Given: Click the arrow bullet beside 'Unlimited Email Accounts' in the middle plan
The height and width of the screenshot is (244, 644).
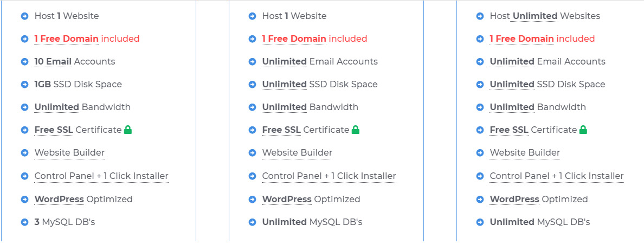Looking at the screenshot, I should coord(252,62).
